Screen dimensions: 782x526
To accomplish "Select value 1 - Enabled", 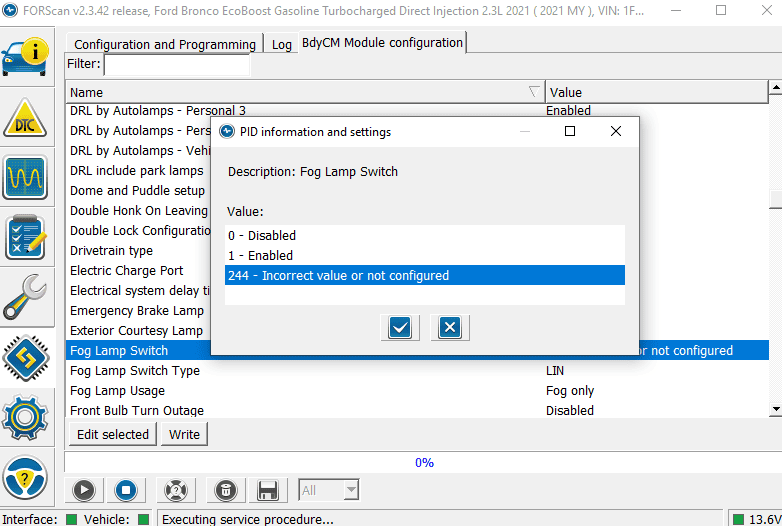I will click(x=424, y=255).
